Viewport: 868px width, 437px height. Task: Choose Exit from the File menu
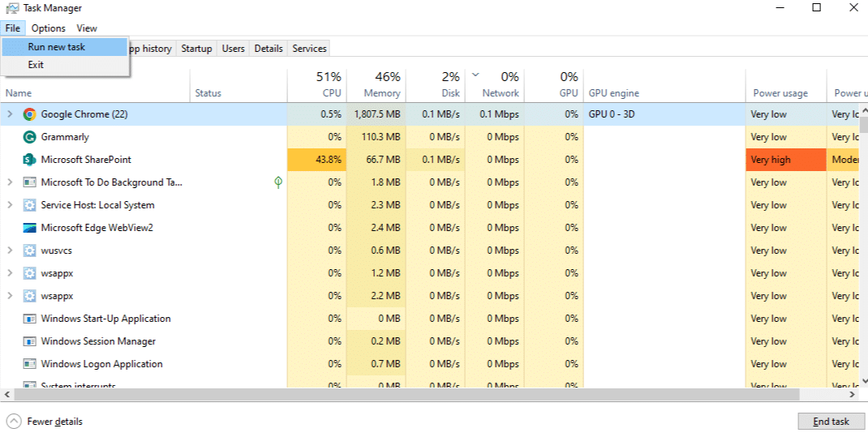coord(65,65)
